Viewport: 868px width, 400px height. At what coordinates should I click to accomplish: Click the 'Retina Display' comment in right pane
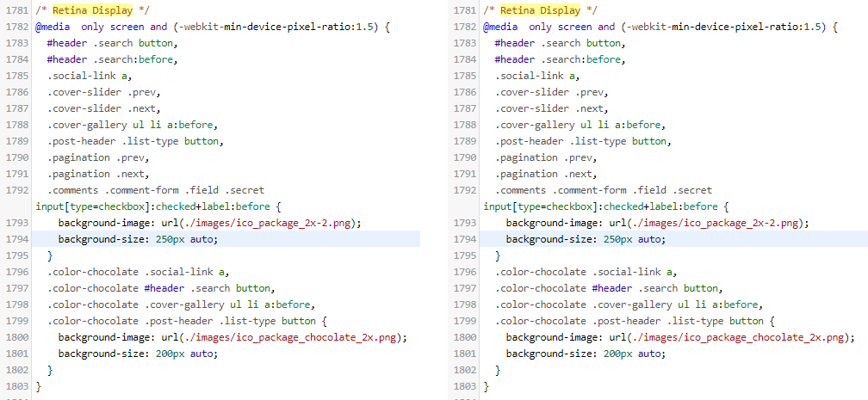point(540,10)
